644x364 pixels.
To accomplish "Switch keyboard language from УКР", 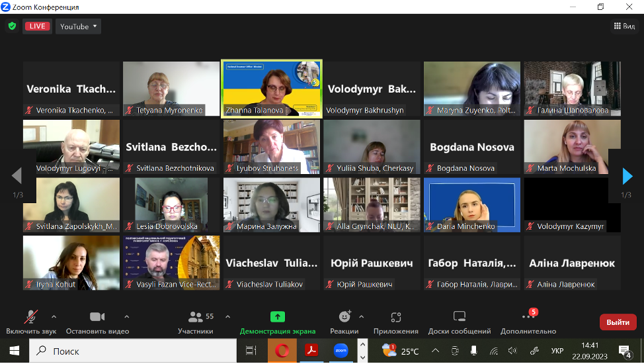I will 557,351.
